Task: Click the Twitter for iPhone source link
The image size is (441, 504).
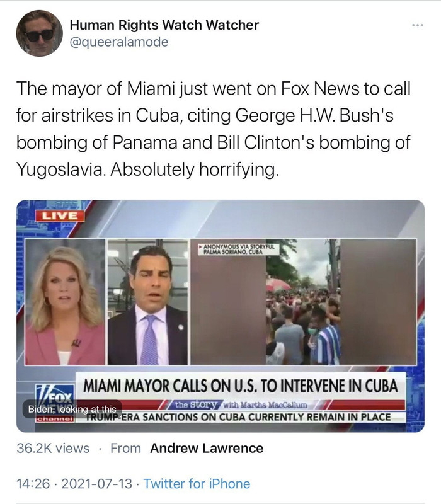Action: click(x=197, y=483)
